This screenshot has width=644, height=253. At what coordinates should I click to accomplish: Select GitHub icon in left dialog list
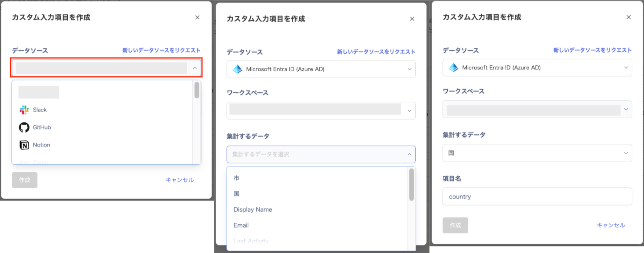pos(24,128)
